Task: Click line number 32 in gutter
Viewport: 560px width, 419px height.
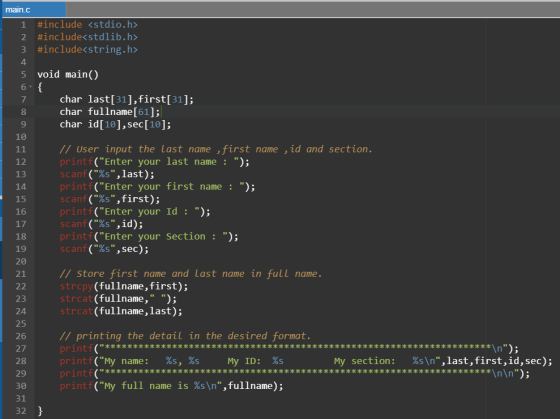Action: (x=21, y=411)
